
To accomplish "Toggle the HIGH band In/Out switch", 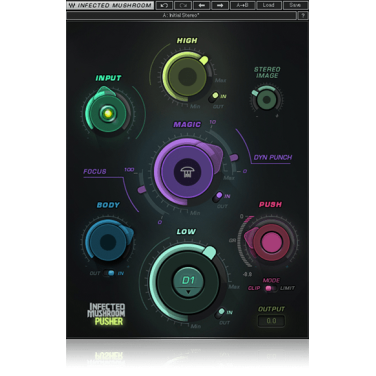I will pos(215,97).
